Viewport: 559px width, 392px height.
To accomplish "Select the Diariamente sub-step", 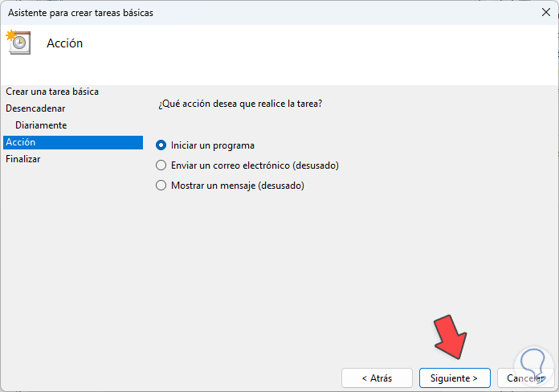I will coord(41,125).
